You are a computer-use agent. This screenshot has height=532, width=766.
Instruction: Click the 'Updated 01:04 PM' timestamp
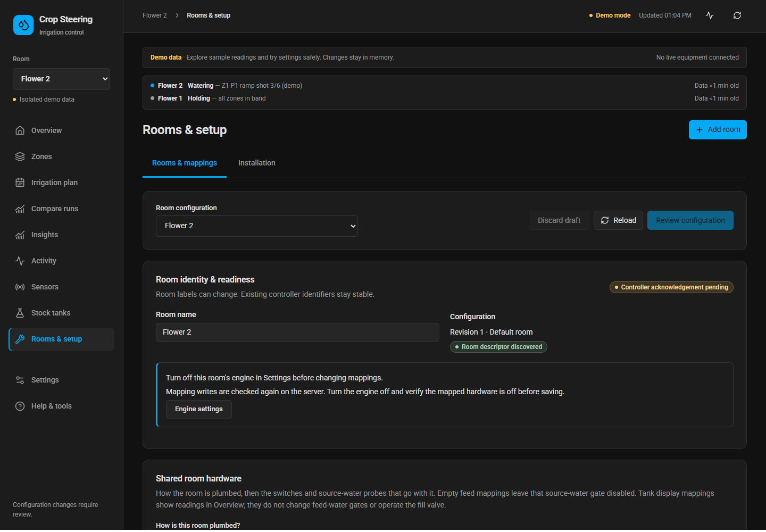(x=665, y=15)
